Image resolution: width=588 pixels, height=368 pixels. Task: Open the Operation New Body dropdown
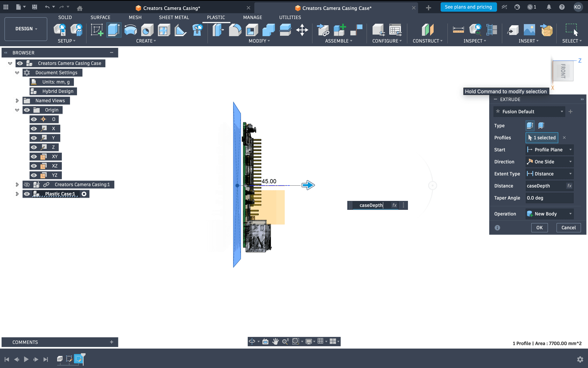tap(549, 214)
